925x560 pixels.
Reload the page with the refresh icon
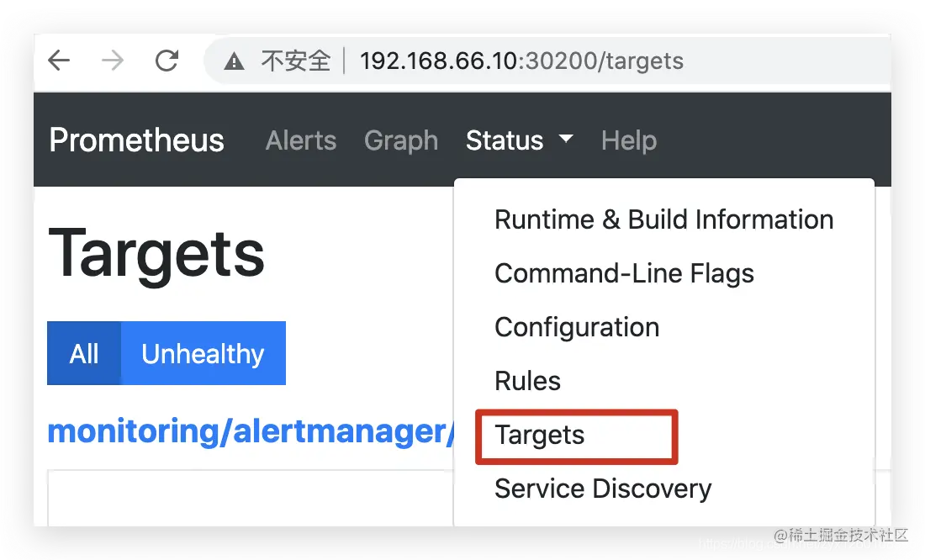(x=166, y=61)
